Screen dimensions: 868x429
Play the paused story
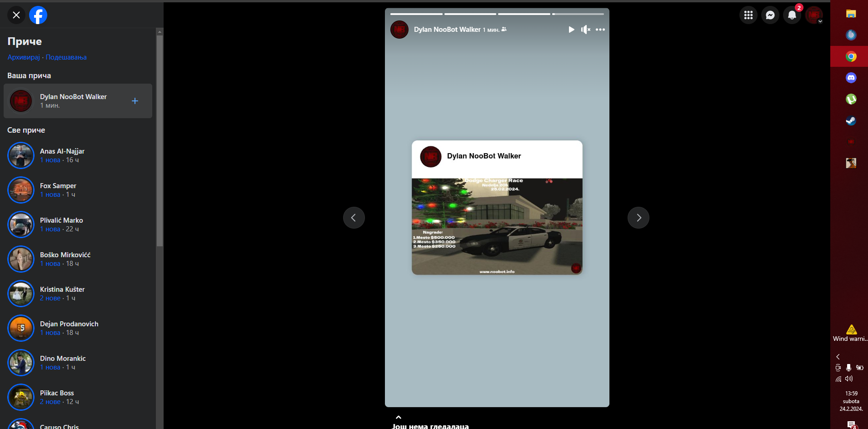tap(571, 30)
